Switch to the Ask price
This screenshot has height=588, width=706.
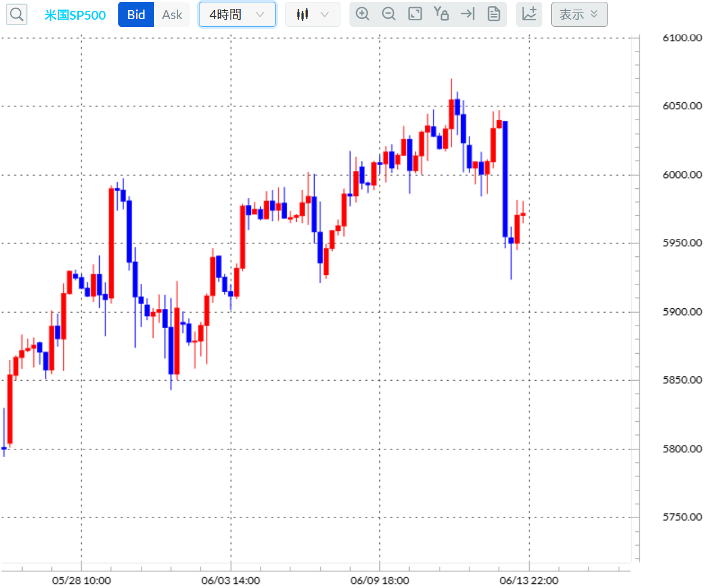tap(172, 14)
